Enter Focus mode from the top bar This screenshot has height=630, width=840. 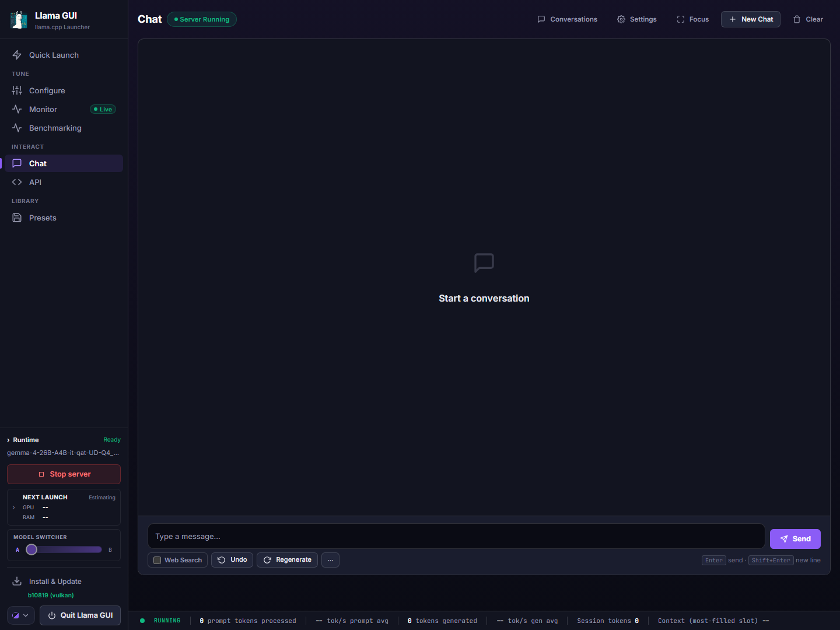(692, 19)
